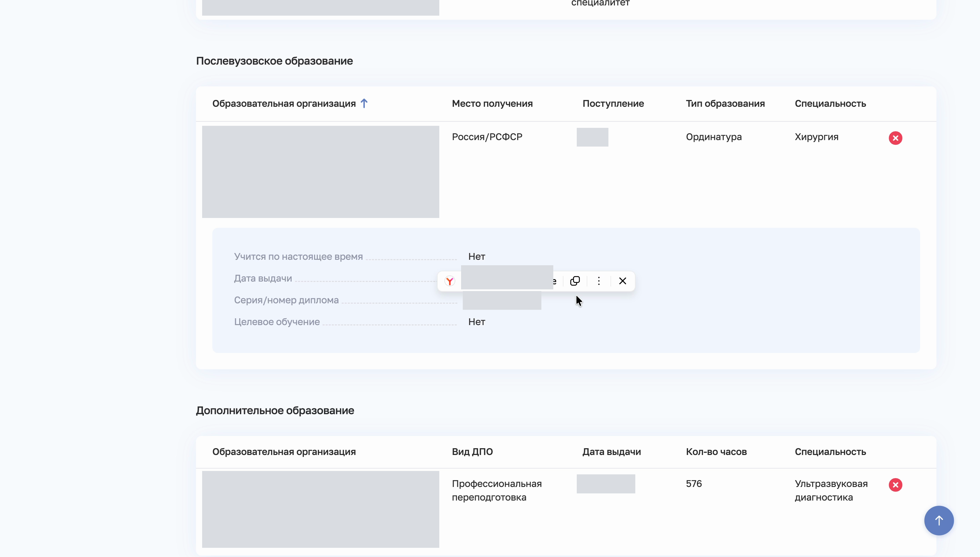
Task: Click the Поступление column header
Action: pyautogui.click(x=613, y=104)
